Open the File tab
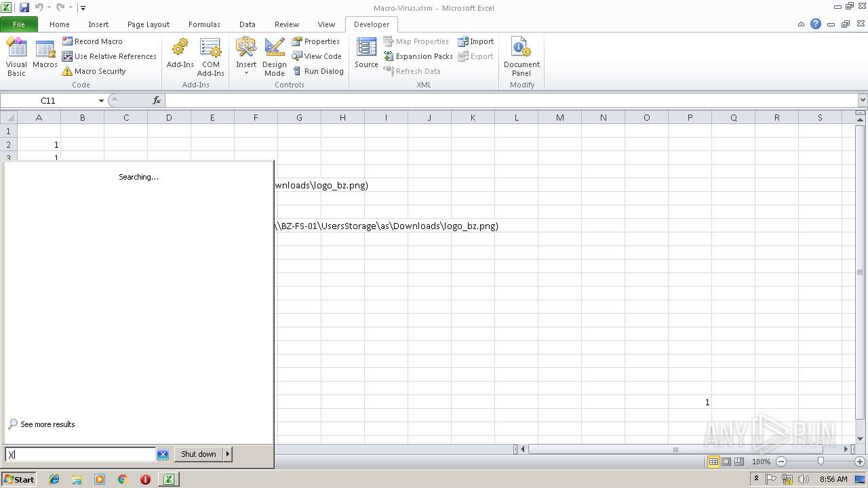The height and width of the screenshot is (488, 868). (x=19, y=24)
